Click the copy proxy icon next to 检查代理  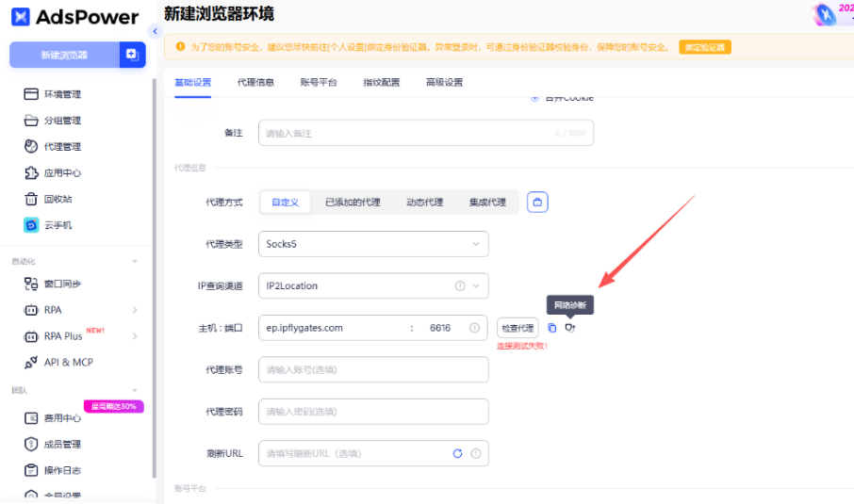551,328
